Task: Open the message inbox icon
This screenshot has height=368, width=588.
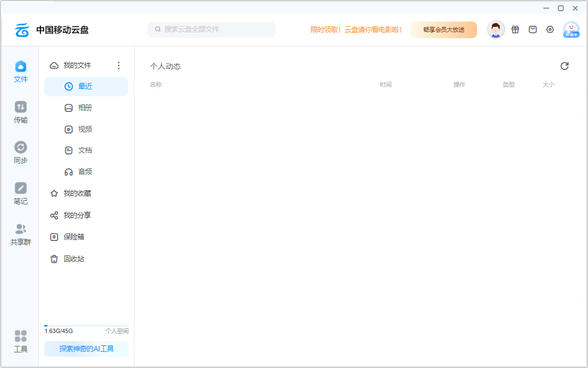Action: point(533,30)
